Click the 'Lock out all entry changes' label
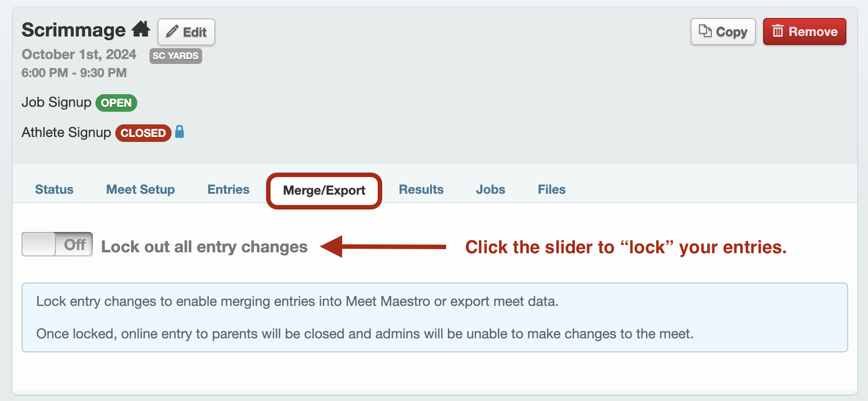 (x=204, y=246)
